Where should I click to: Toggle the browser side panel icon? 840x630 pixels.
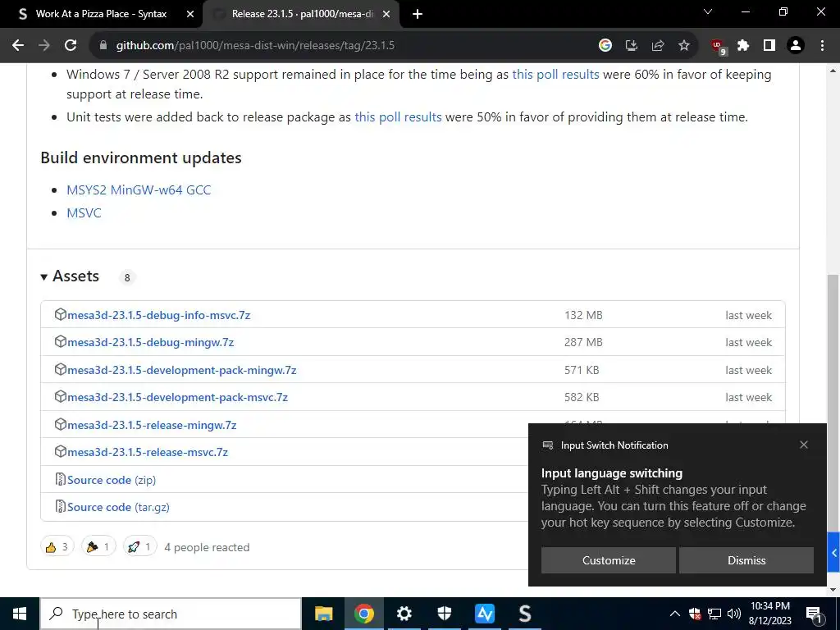click(769, 46)
